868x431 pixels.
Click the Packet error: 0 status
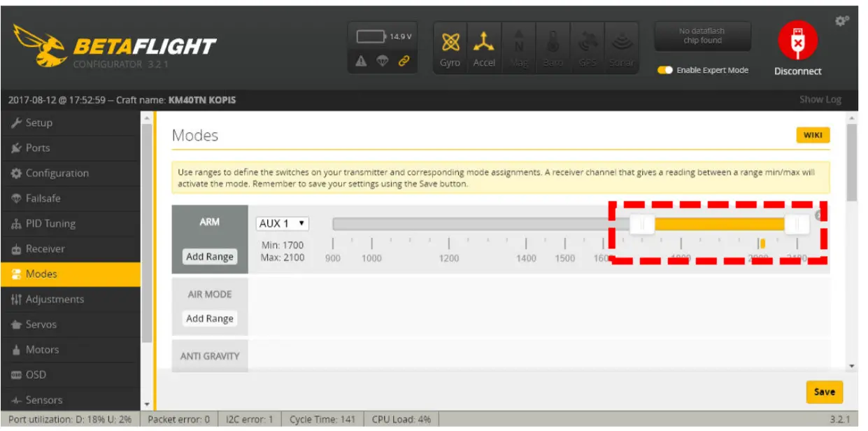pos(179,420)
